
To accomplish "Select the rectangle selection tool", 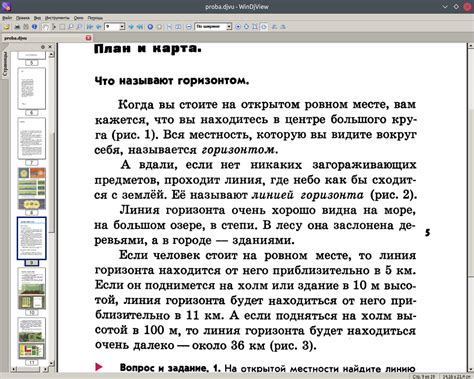I will [x=62, y=27].
